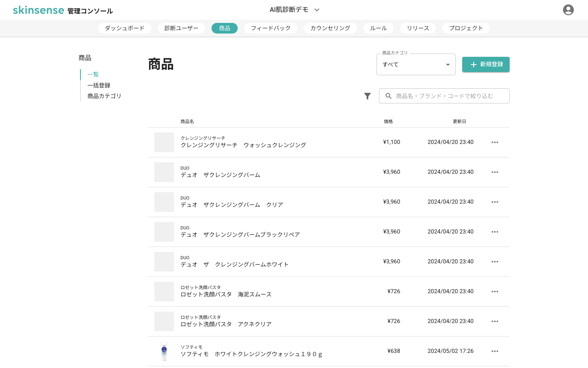Click the 価格 column header
This screenshot has width=588, height=368.
tap(388, 121)
